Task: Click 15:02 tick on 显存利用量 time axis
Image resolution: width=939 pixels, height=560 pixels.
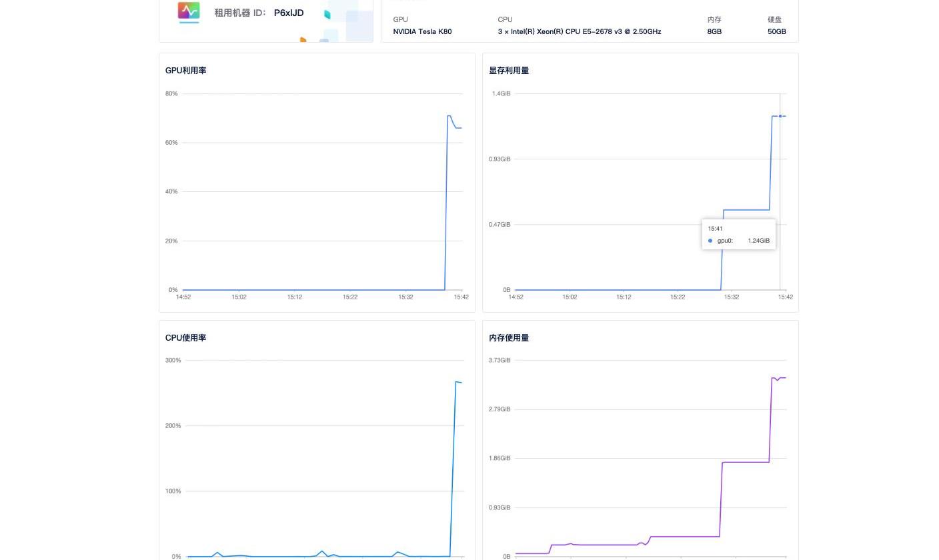Action: click(570, 297)
